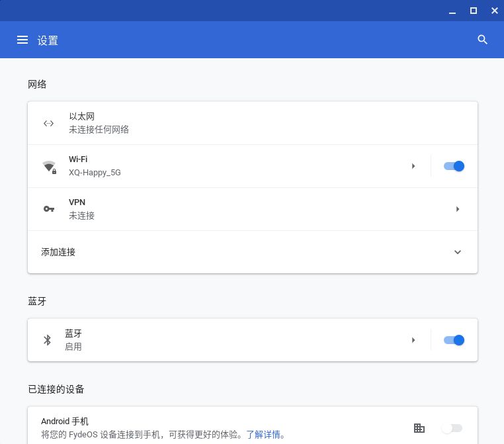Click the 了解详情 link
This screenshot has height=444, width=504.
pos(263,435)
